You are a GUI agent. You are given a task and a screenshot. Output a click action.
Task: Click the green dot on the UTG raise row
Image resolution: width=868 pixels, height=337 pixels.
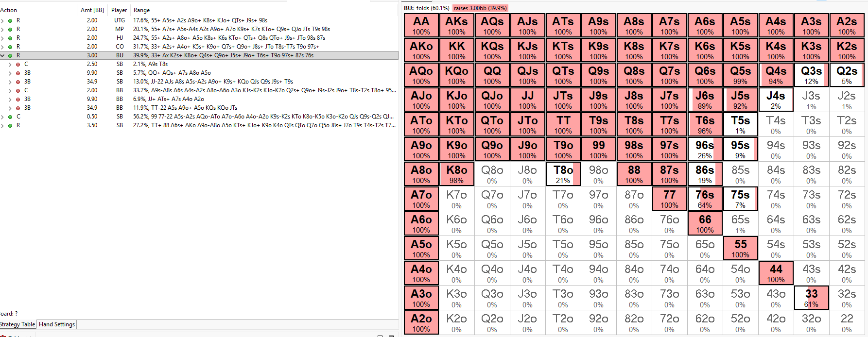10,20
